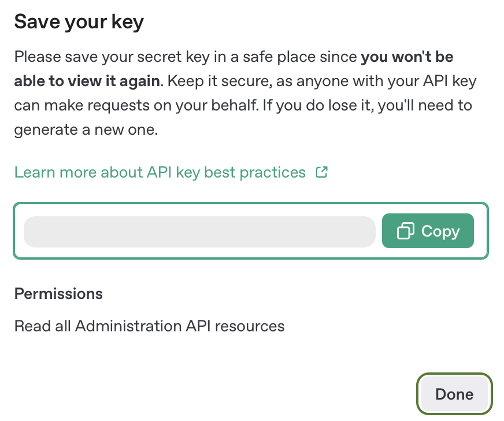Click the hidden secret key field
This screenshot has width=504, height=421.
tap(199, 231)
